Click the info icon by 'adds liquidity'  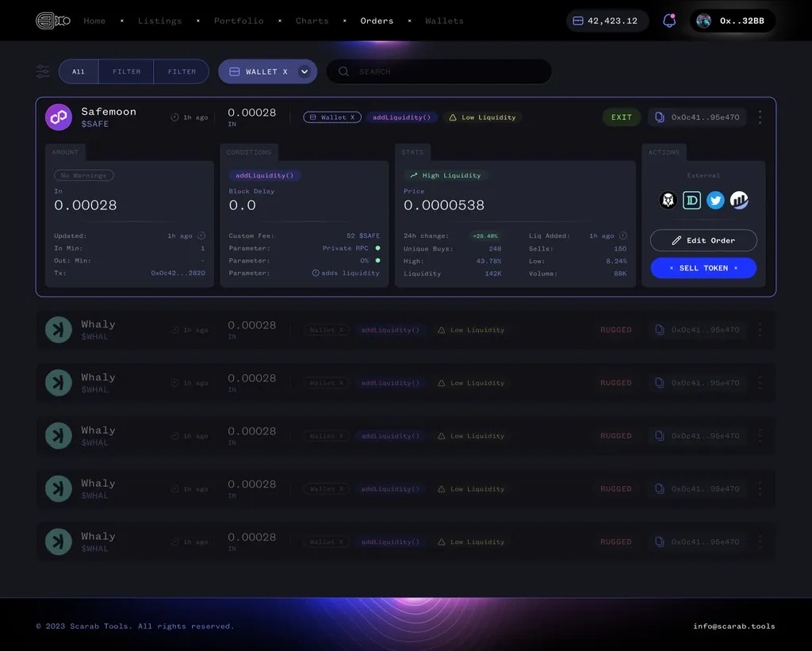click(316, 273)
